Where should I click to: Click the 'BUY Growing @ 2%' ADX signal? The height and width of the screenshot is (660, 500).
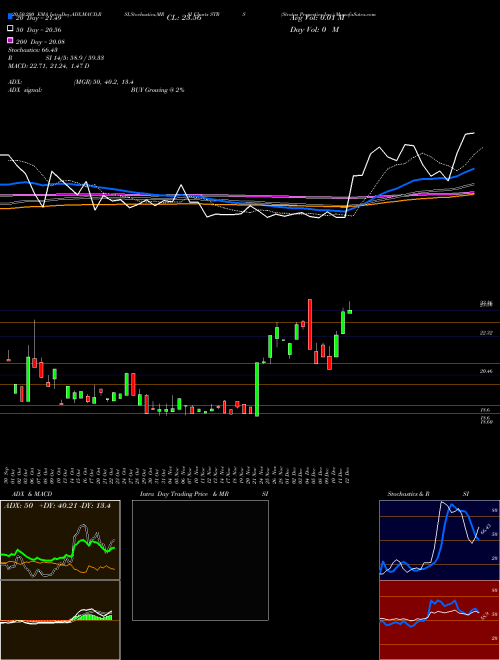[x=157, y=90]
